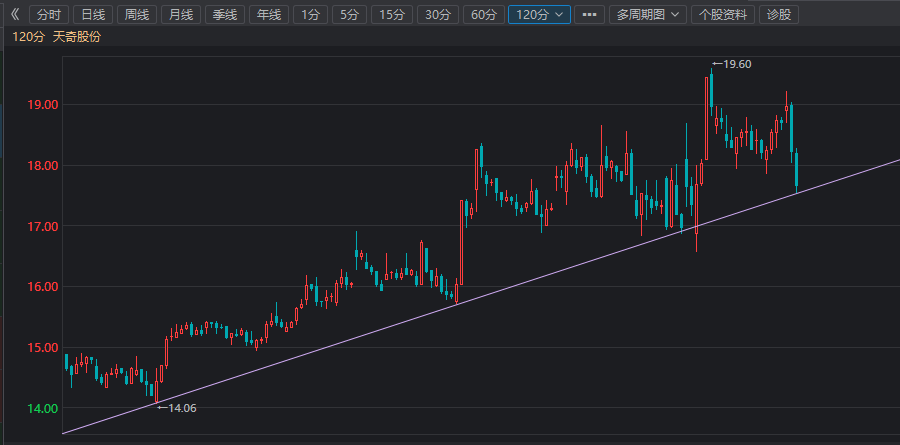This screenshot has width=900, height=445.
Task: Open the 诊股 stock diagnosis
Action: tap(779, 14)
